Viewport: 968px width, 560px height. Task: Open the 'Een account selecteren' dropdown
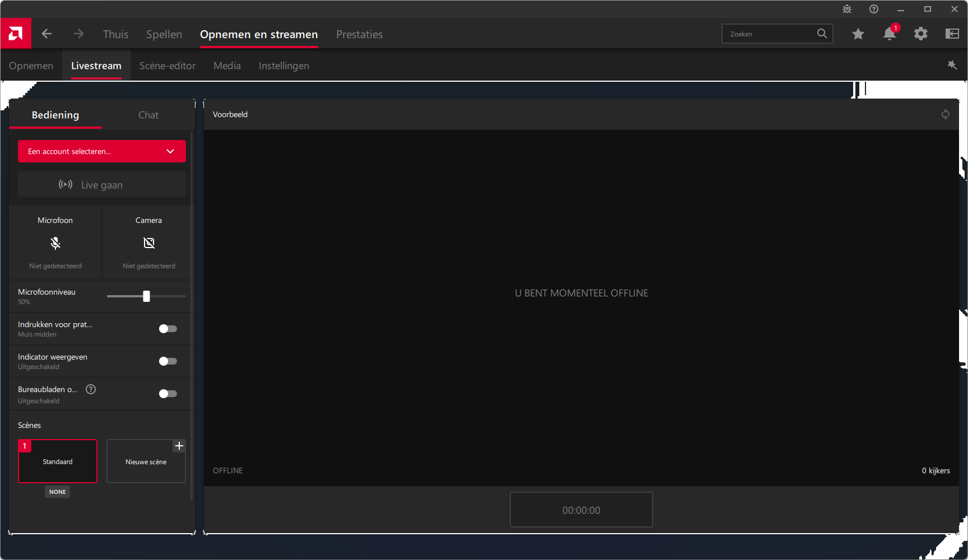101,151
